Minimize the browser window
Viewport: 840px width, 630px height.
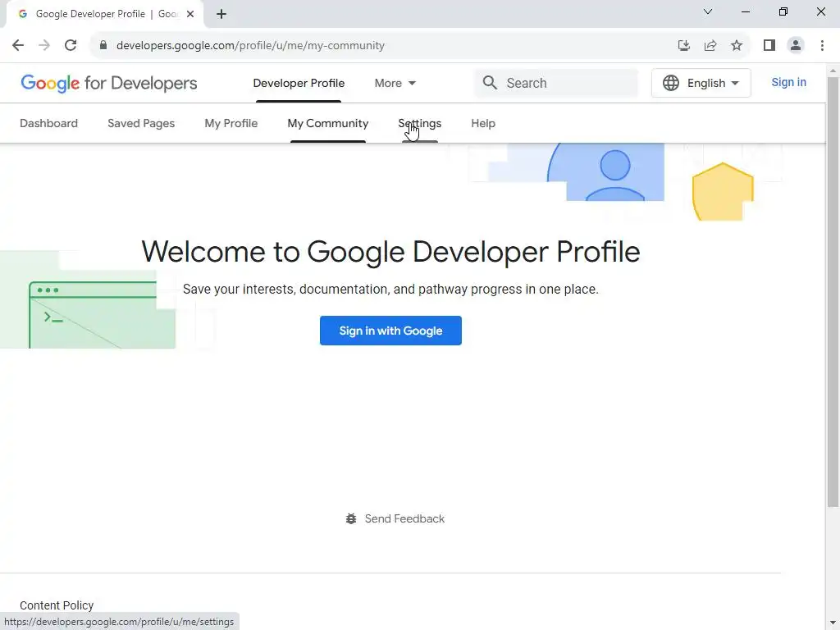(x=745, y=11)
